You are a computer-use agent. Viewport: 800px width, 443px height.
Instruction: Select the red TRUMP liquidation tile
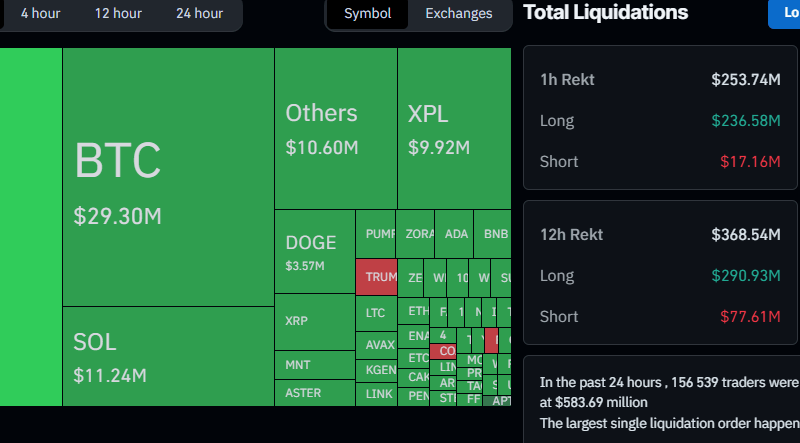376,277
